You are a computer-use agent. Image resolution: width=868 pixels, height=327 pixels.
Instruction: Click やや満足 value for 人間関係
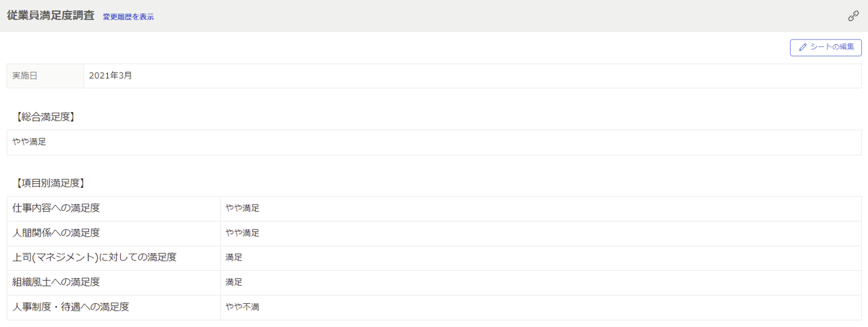tap(243, 233)
